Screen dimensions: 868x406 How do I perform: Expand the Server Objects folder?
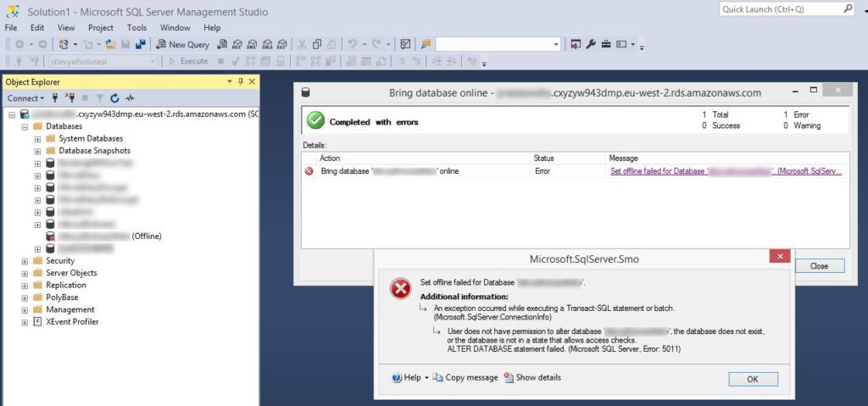(25, 273)
